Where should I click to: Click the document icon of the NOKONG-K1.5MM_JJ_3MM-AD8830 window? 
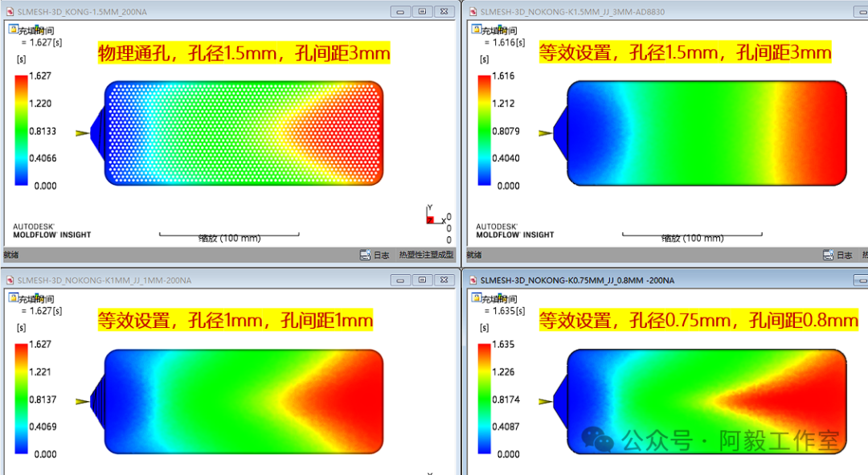click(473, 11)
